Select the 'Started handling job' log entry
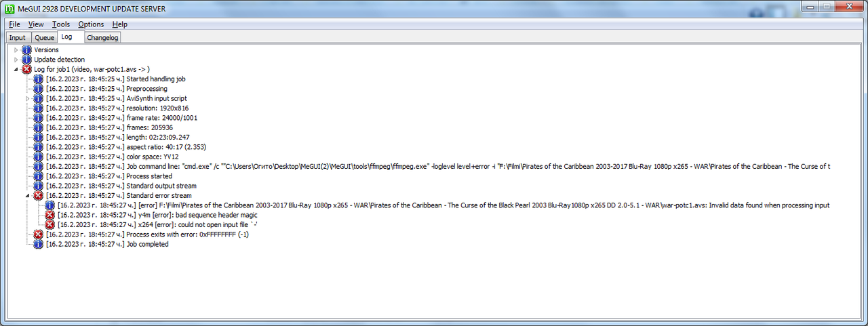Screen dimensions: 868x326 [116, 79]
